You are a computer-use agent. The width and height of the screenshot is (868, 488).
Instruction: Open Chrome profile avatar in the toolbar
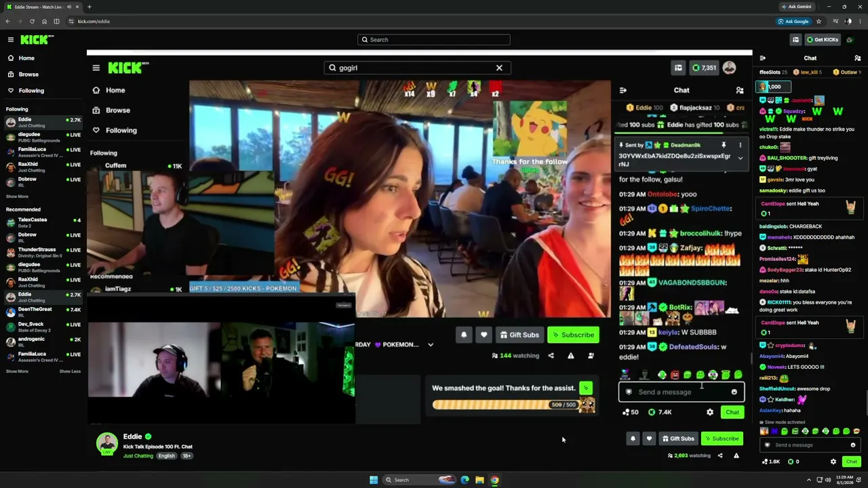pos(848,21)
